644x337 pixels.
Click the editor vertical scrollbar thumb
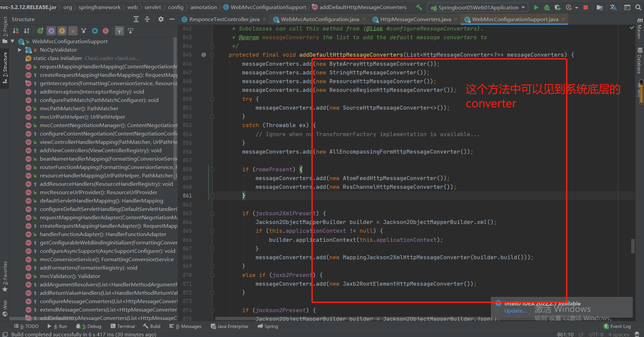633,246
